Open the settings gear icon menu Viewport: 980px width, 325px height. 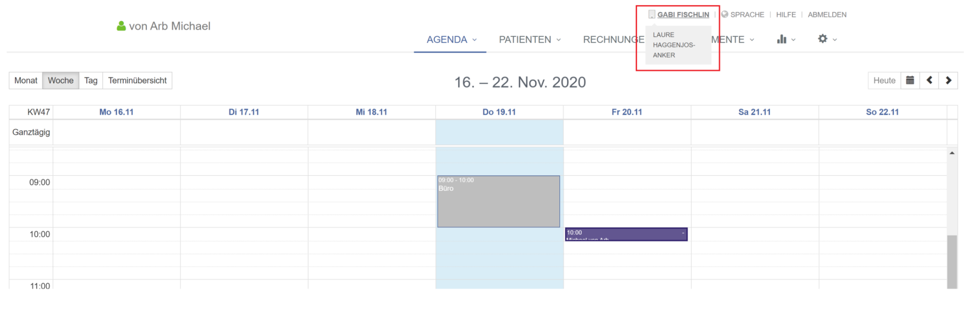[827, 39]
